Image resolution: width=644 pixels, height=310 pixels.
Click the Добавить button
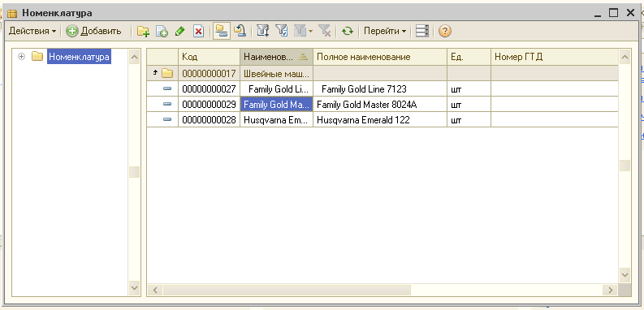click(94, 31)
